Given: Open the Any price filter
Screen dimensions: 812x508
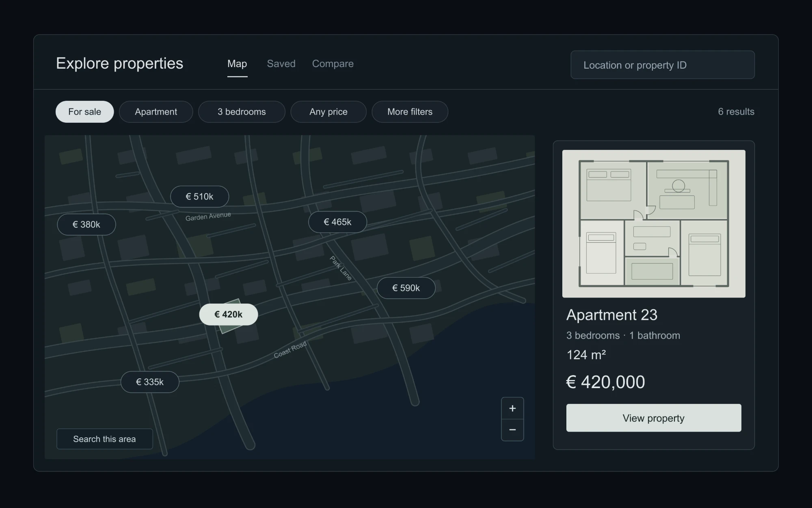Looking at the screenshot, I should 328,112.
